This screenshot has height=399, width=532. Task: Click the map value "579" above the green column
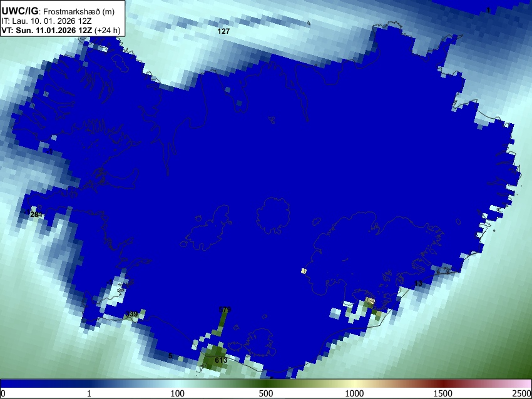225,310
